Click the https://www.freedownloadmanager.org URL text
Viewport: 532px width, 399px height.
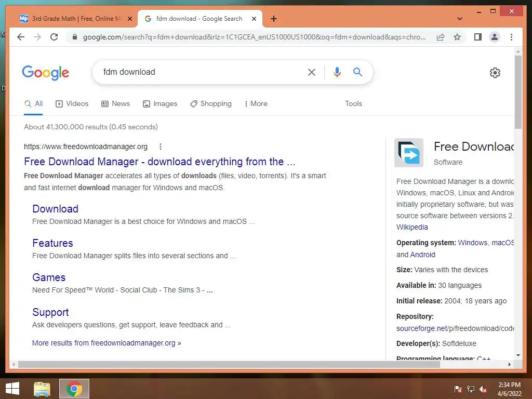click(x=86, y=147)
